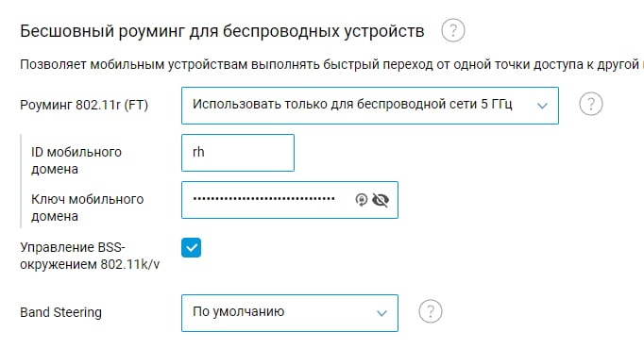Click the "Band Steering" label text

point(60,312)
